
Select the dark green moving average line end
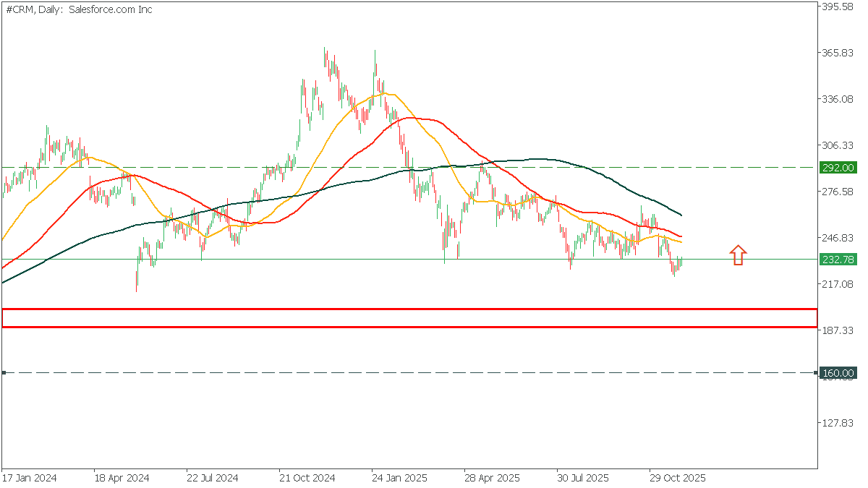(x=681, y=215)
